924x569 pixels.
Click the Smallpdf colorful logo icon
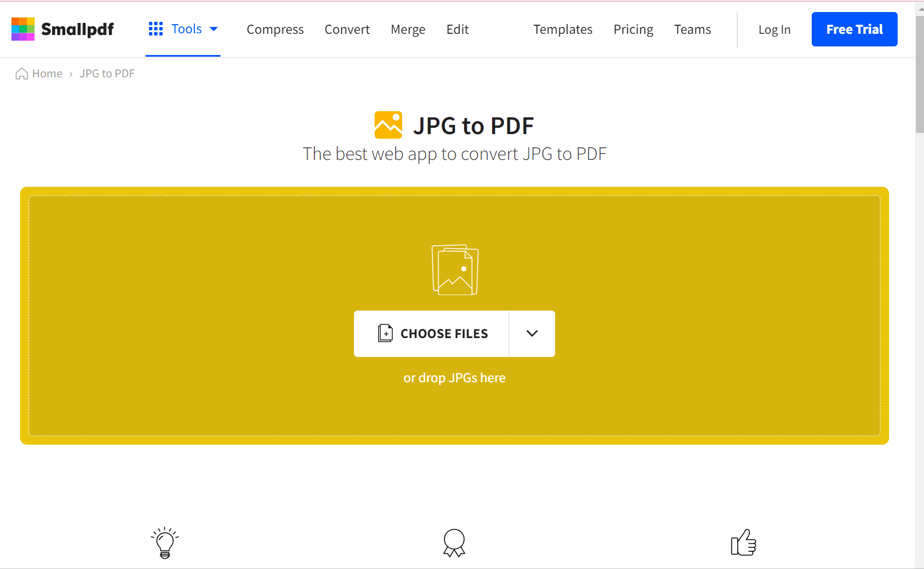[23, 29]
